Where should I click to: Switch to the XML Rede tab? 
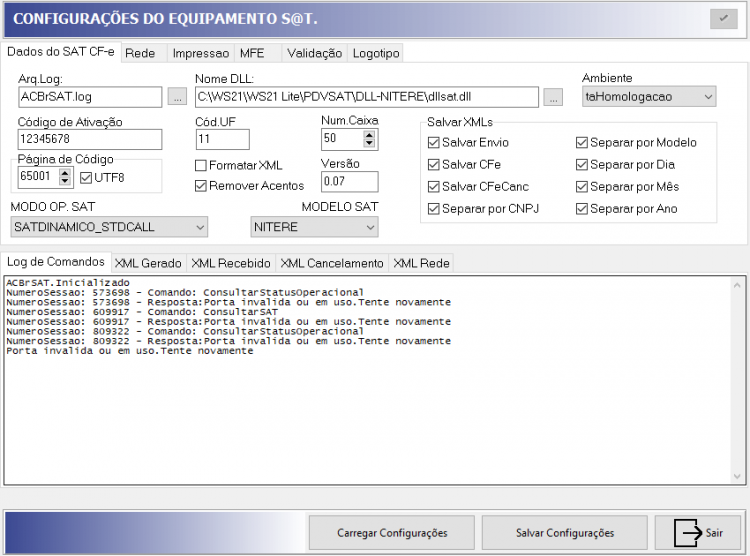(x=421, y=263)
